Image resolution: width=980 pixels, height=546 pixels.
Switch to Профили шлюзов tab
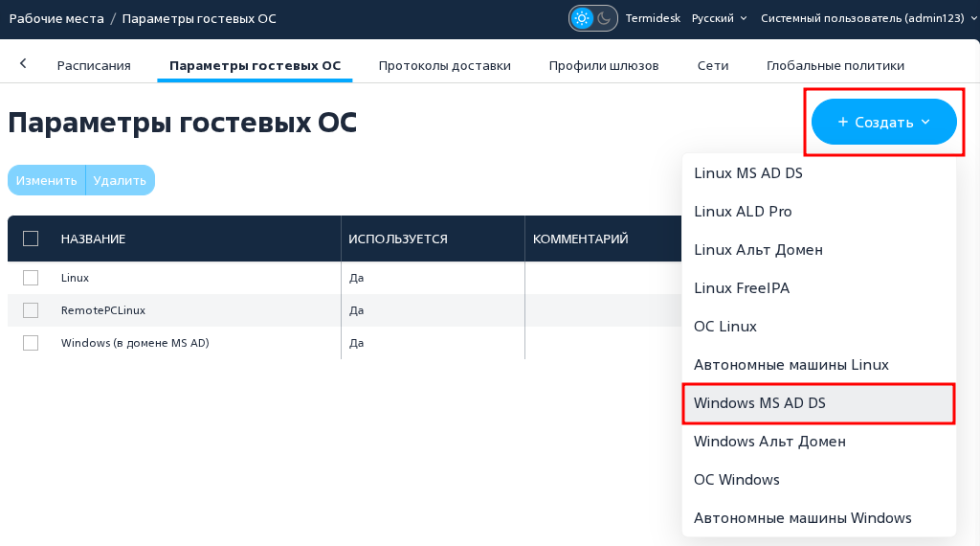[x=604, y=66]
